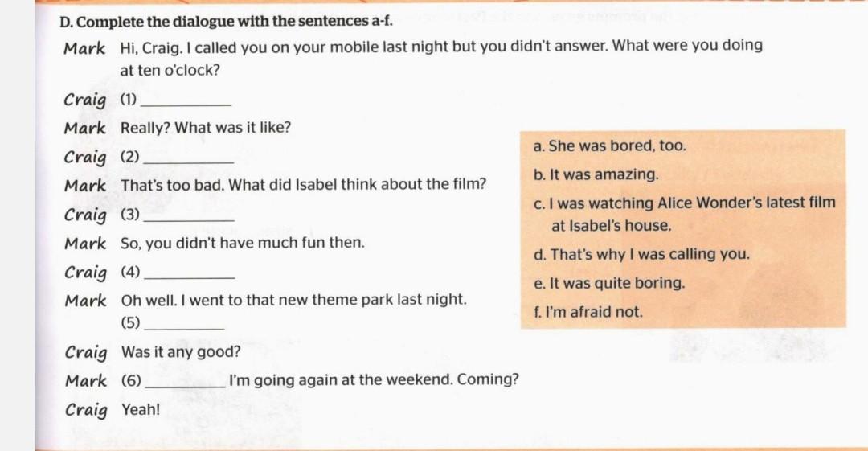Click the blank line for answer (2)
868x451 pixels.
187,158
